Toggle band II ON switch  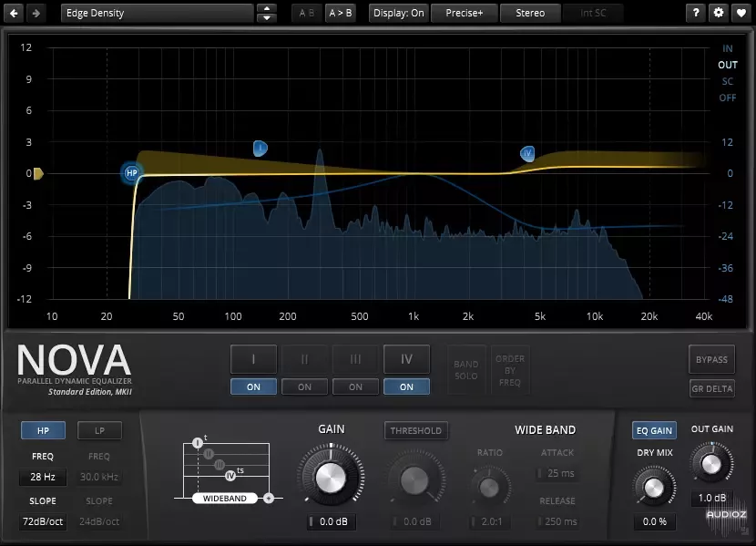[304, 386]
